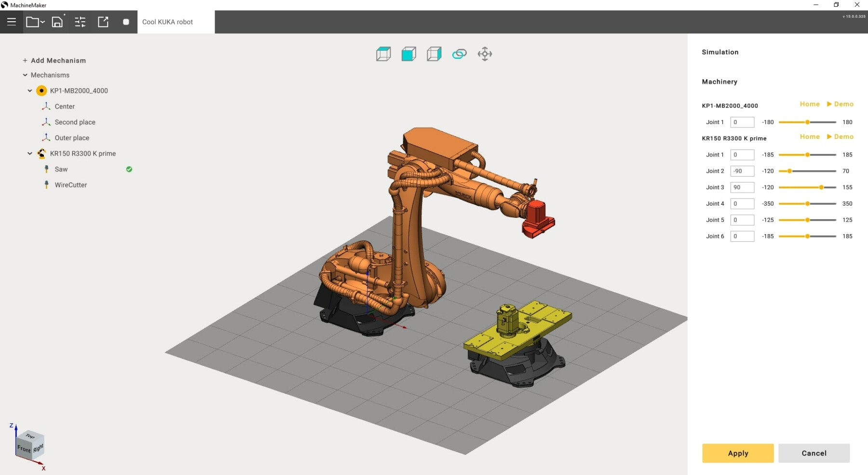Collapse the KP1-MB2000_4000 tree node

[x=30, y=90]
